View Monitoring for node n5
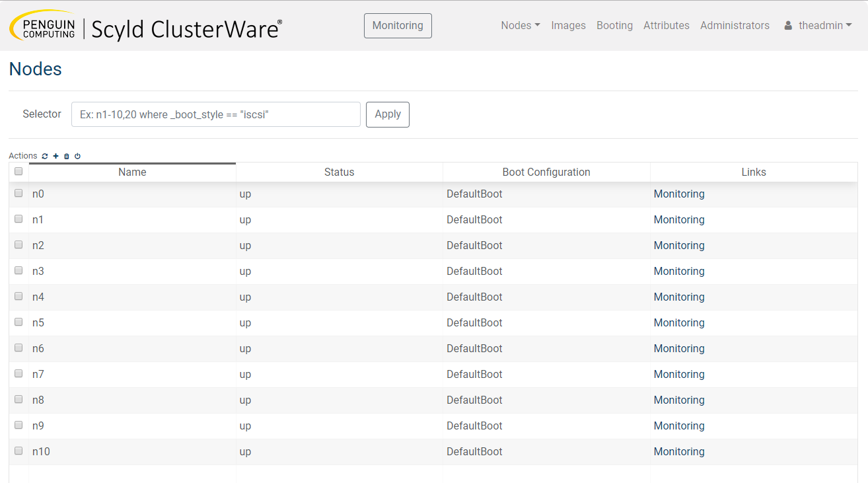 [x=679, y=323]
